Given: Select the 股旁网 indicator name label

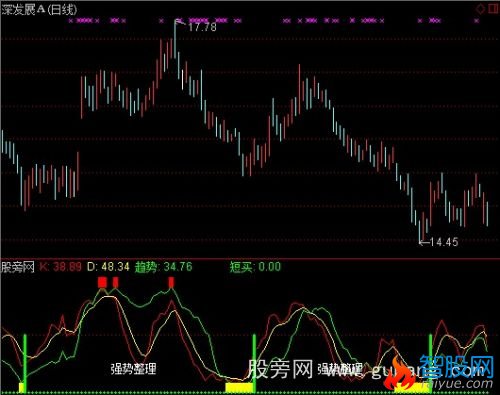Looking at the screenshot, I should (x=18, y=267).
